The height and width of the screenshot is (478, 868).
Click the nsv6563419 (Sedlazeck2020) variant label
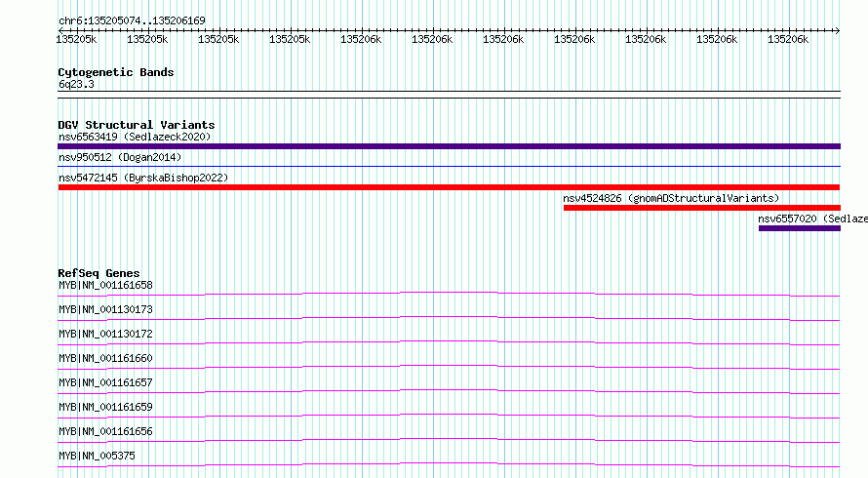(135, 137)
